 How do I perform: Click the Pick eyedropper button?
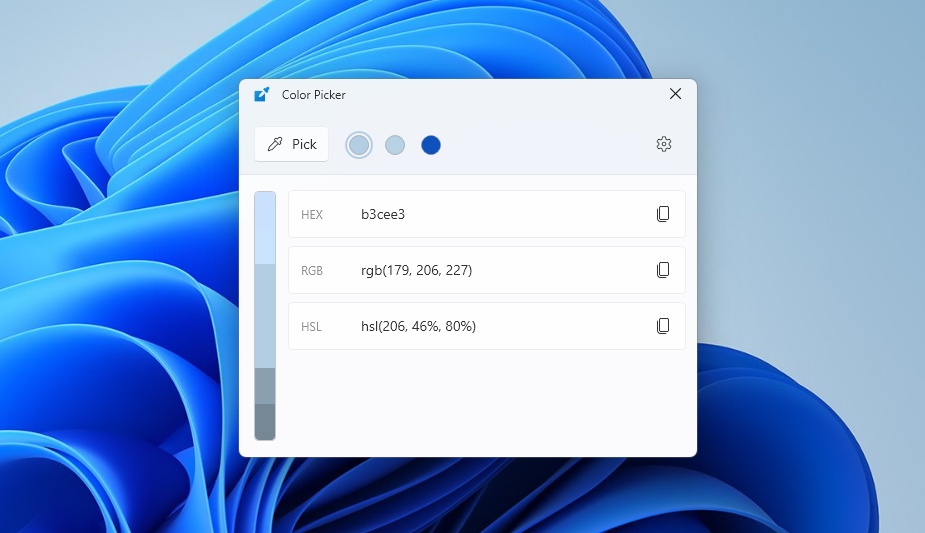(291, 145)
